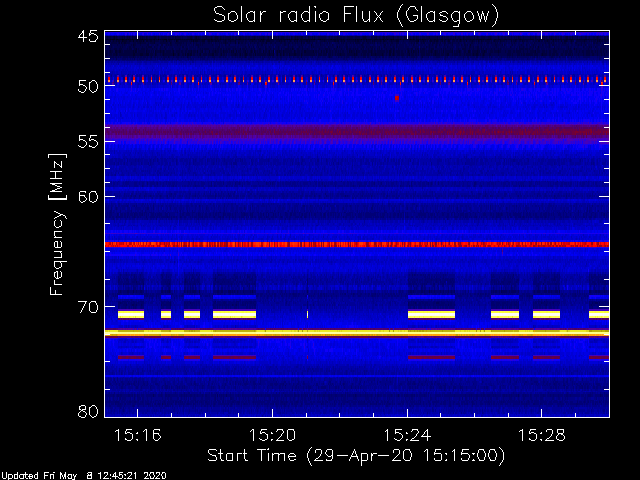Viewport: 640px width, 480px height.
Task: Click the "Start Time (29-Apr-20 15:15:00)" label
Action: (356, 456)
